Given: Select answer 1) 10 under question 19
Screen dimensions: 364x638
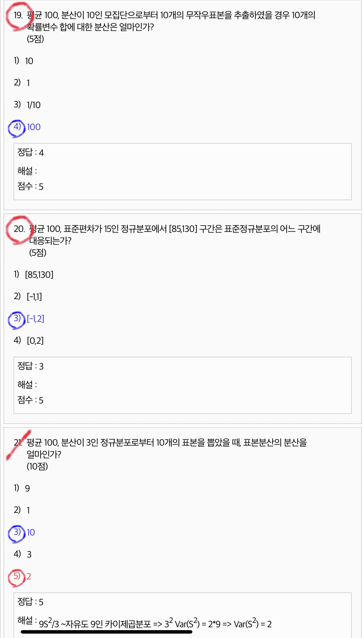Looking at the screenshot, I should 29,61.
